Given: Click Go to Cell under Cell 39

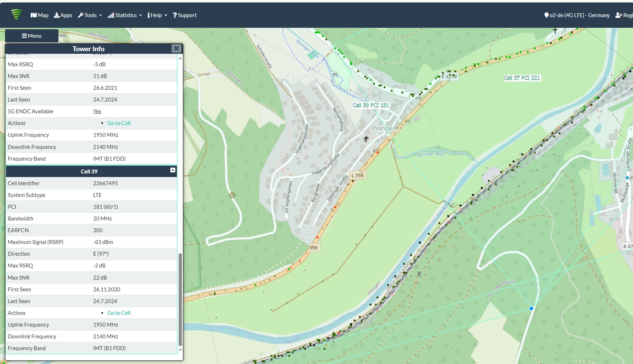Looking at the screenshot, I should click(x=119, y=313).
